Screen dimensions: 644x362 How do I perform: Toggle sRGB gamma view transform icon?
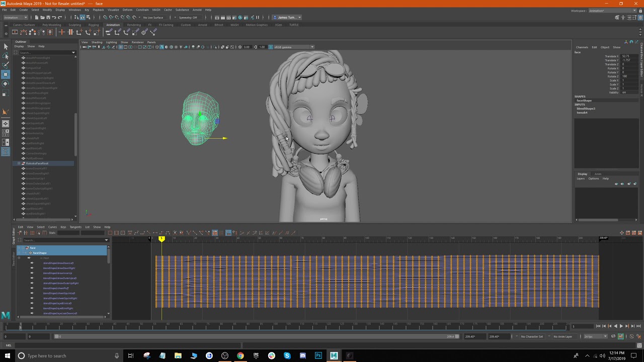(271, 47)
